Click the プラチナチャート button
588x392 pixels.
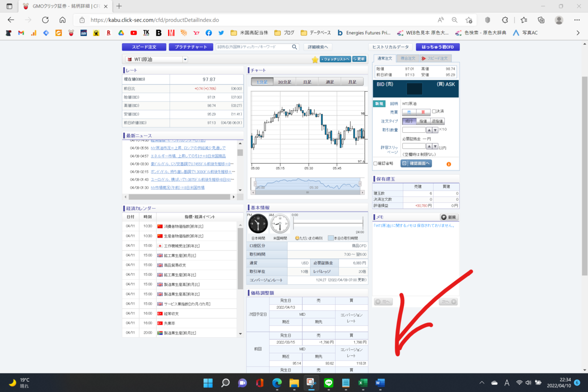coord(191,47)
